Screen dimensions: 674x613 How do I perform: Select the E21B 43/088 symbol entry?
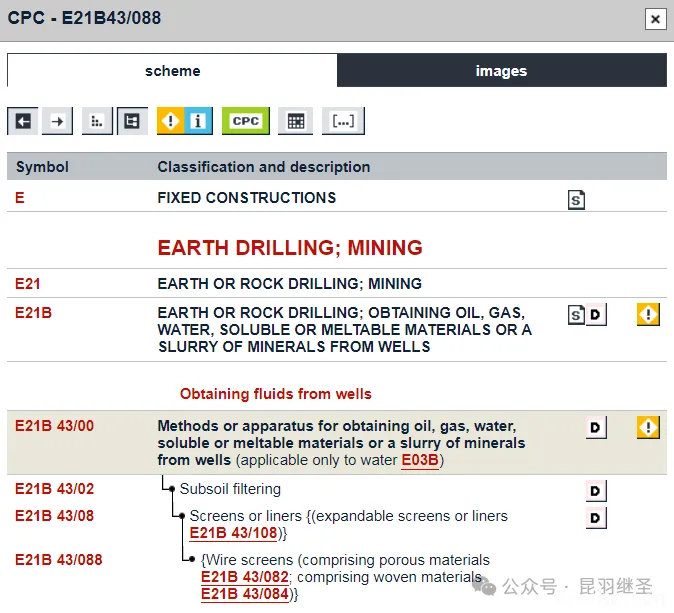(x=58, y=560)
